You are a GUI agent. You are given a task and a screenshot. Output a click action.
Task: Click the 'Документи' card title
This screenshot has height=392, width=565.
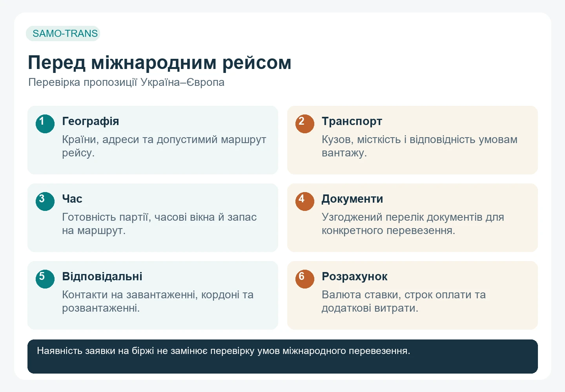coord(352,199)
